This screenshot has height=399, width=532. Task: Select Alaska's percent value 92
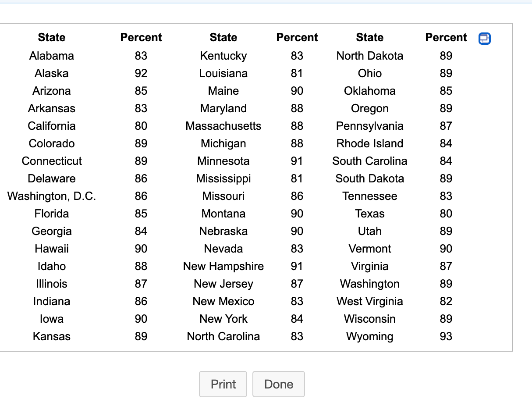[141, 73]
